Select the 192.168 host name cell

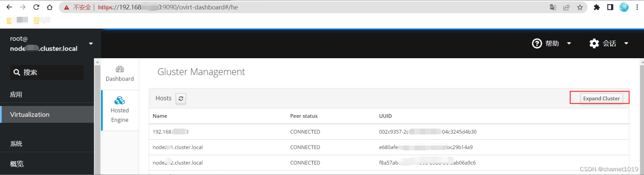[x=171, y=132]
